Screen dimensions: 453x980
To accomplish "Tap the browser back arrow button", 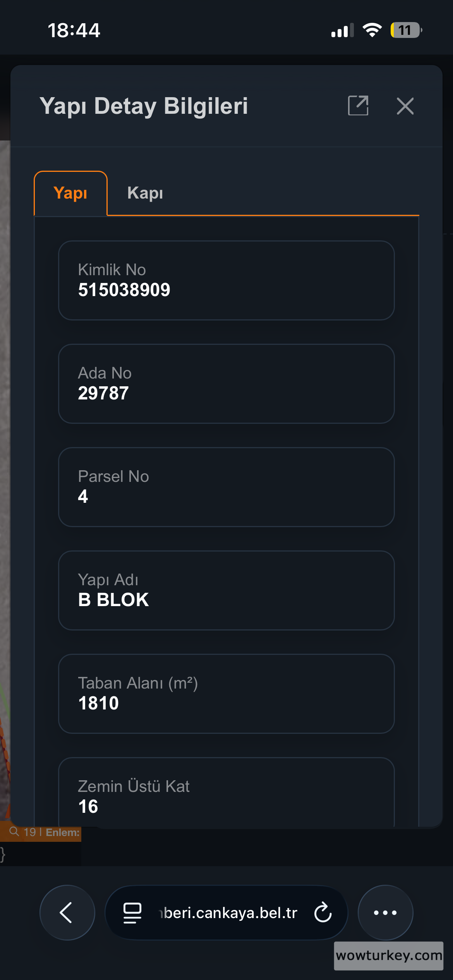I will coord(67,912).
